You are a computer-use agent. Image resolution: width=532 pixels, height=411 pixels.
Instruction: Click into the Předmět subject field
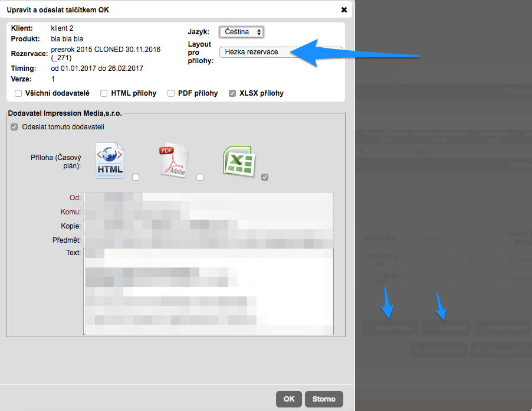pos(208,240)
